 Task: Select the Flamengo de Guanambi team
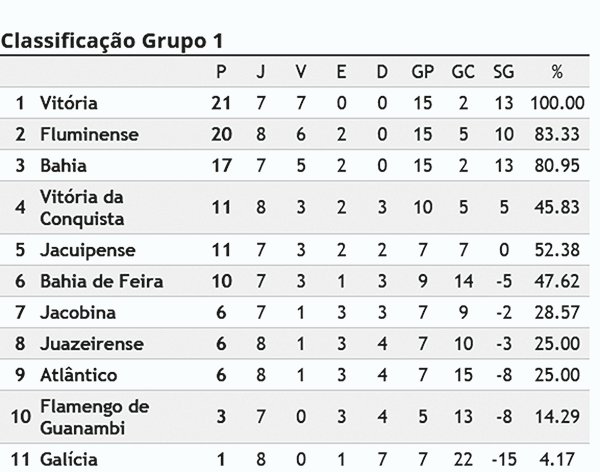95,417
